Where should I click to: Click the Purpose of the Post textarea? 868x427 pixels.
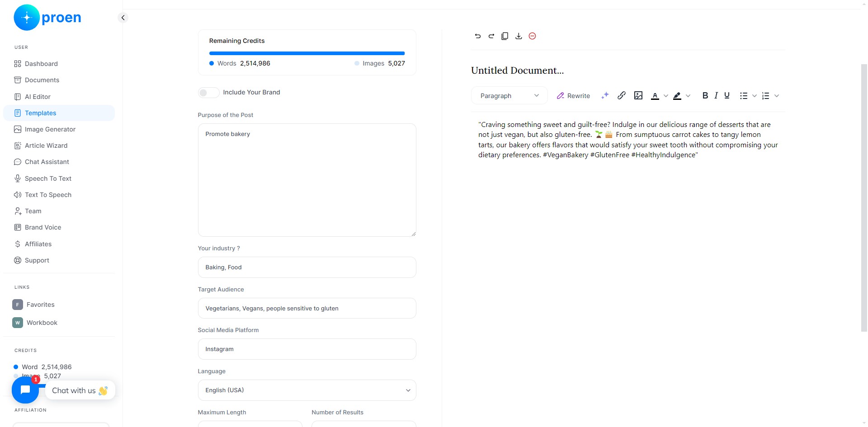[307, 180]
